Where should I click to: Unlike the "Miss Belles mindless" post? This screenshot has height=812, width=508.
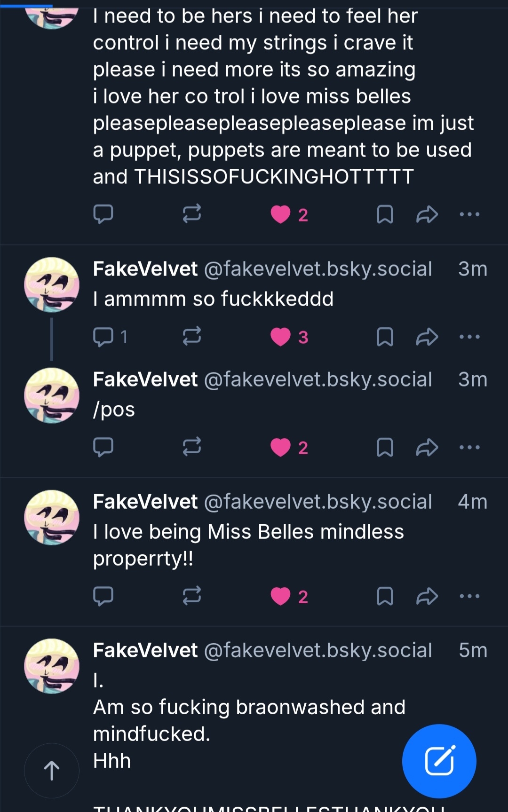pyautogui.click(x=281, y=596)
